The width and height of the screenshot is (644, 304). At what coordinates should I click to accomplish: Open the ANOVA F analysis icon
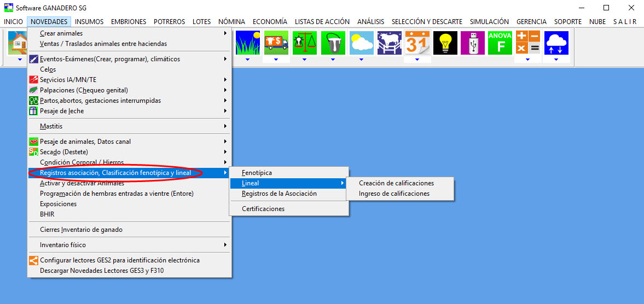pyautogui.click(x=500, y=43)
